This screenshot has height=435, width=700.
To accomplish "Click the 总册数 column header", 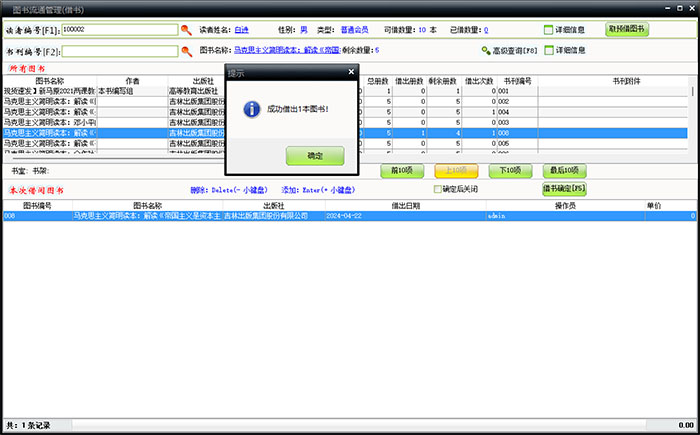I will pyautogui.click(x=377, y=81).
